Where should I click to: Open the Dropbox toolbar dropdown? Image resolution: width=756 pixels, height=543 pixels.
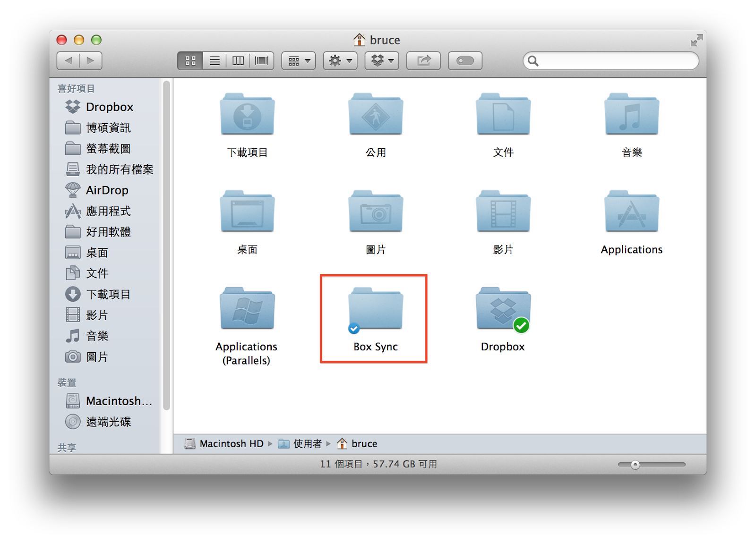click(x=382, y=60)
